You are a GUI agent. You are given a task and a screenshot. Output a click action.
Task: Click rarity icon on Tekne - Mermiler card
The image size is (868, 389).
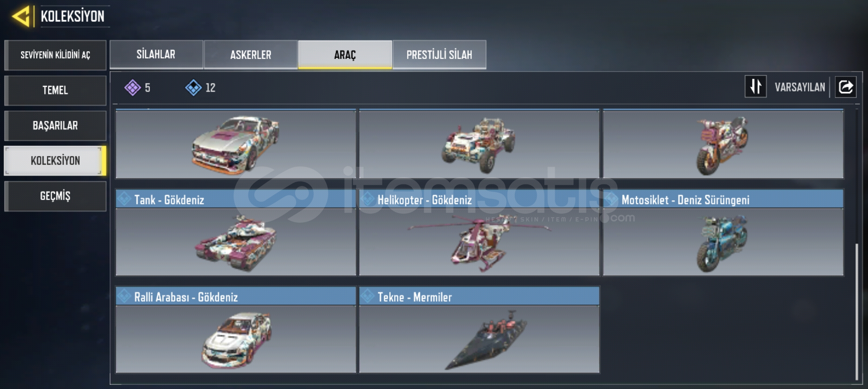coord(368,296)
